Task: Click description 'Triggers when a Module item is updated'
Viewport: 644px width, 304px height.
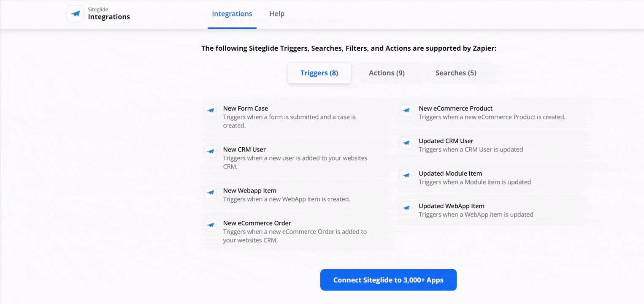Action: 475,182
